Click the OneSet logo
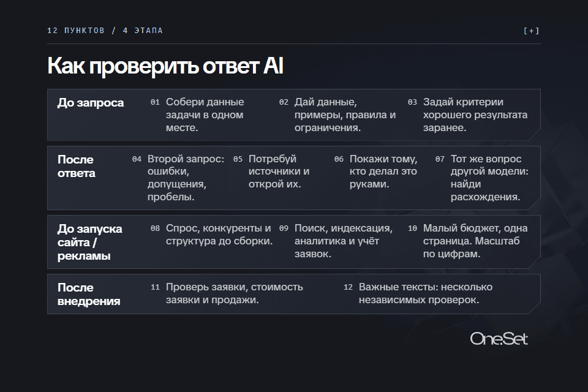 point(499,339)
